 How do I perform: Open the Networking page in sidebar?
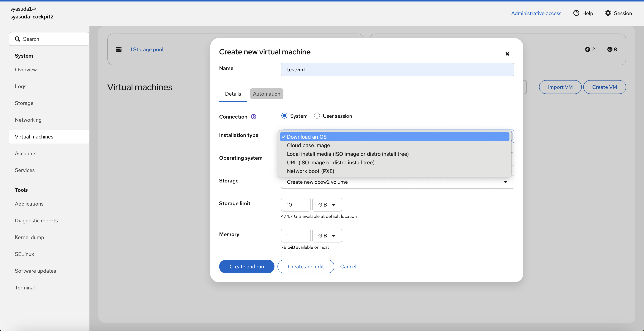(28, 120)
